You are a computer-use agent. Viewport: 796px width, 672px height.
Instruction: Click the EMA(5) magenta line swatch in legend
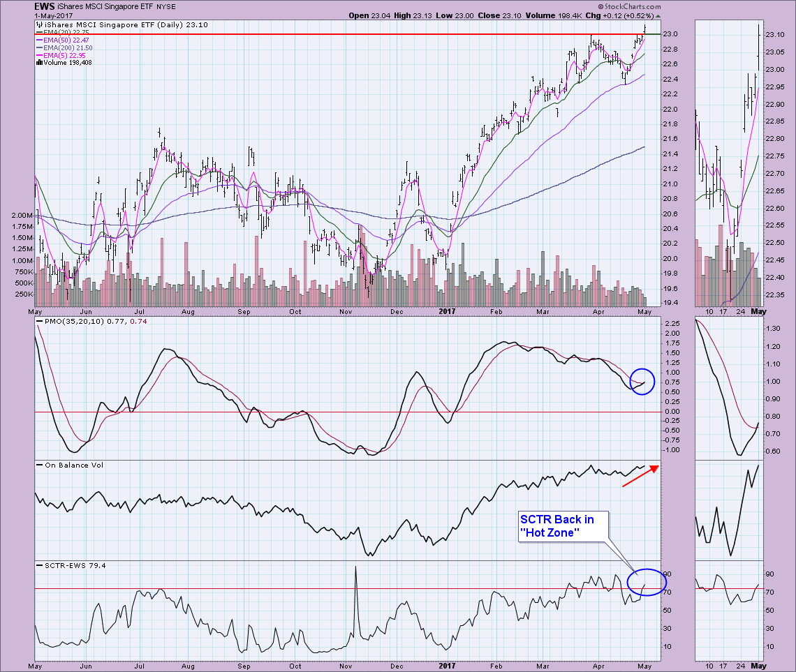click(x=39, y=55)
